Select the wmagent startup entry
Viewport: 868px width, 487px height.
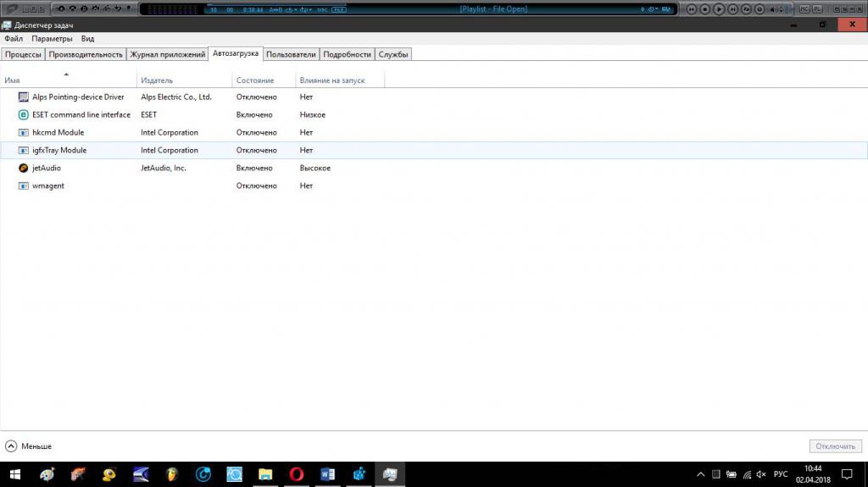[434, 185]
